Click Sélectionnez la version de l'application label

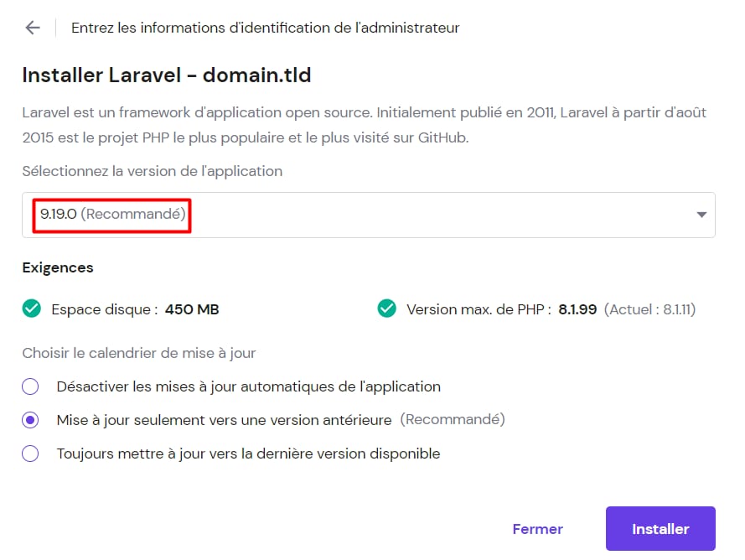tap(153, 171)
